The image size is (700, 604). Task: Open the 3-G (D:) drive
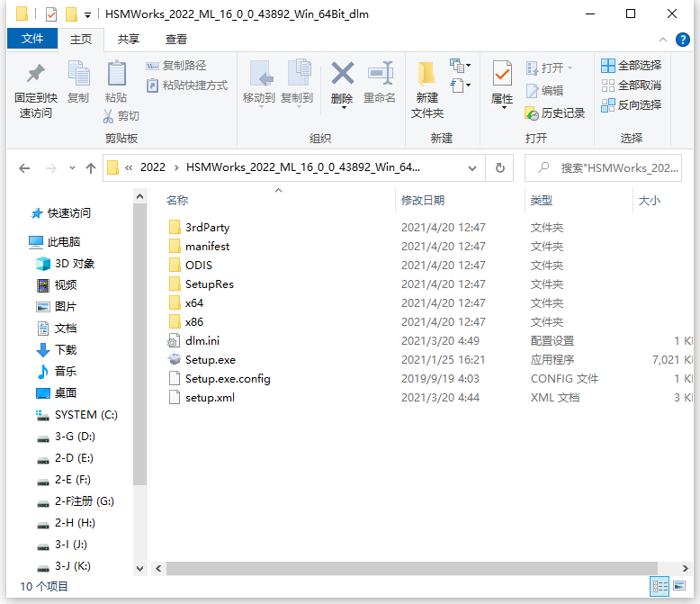tap(66, 437)
